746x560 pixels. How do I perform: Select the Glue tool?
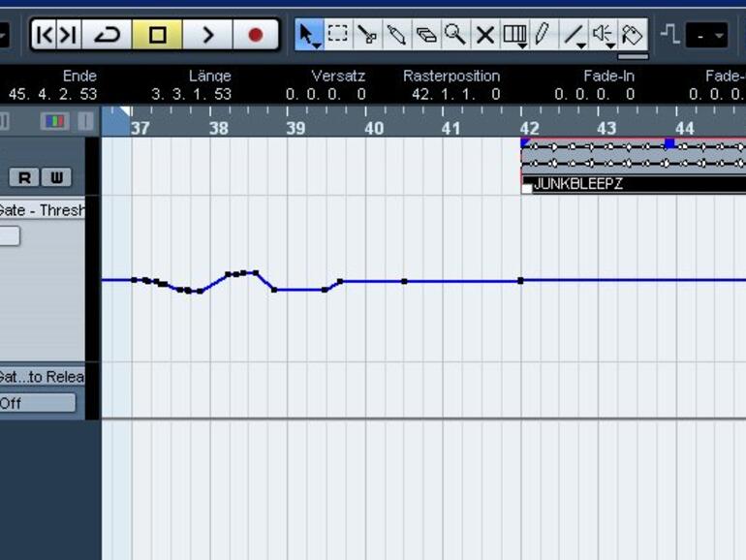396,35
